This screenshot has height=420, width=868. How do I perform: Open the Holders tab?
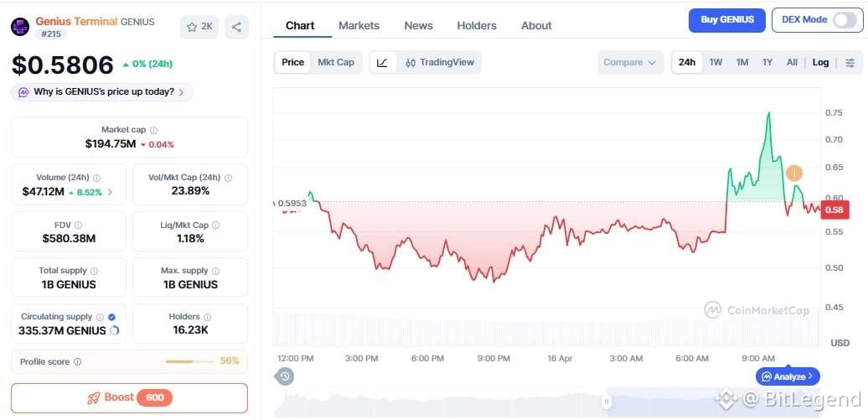click(477, 25)
